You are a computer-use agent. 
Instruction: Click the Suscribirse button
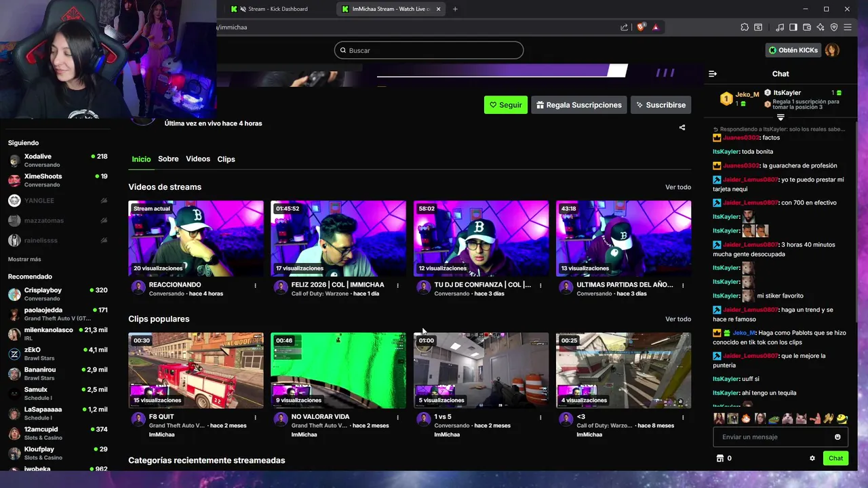click(x=660, y=105)
